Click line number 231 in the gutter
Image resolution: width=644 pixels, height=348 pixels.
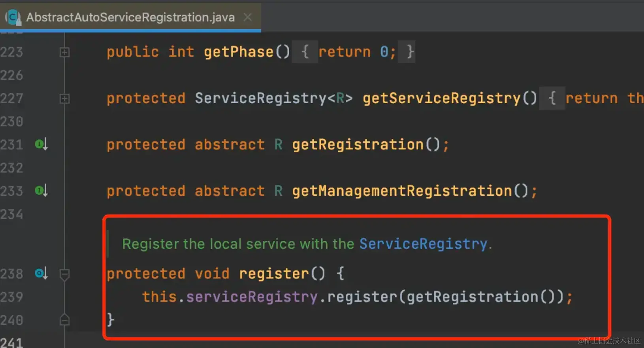11,145
